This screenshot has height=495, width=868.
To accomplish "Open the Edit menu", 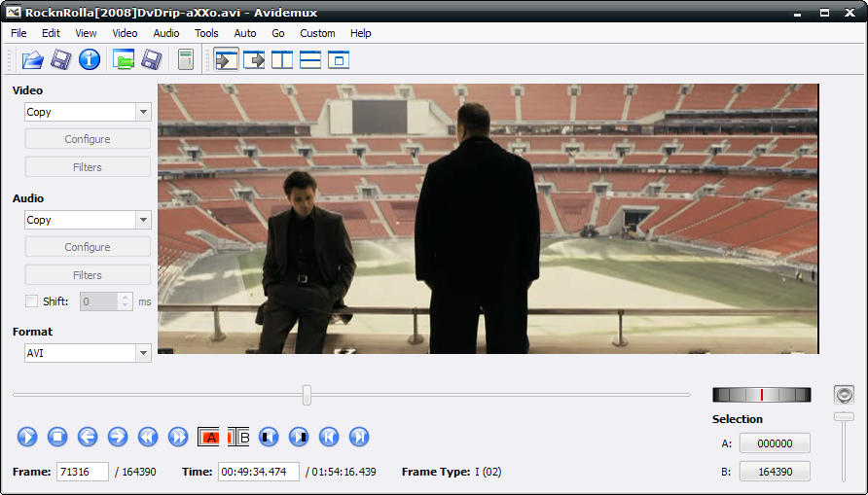I will [x=51, y=33].
